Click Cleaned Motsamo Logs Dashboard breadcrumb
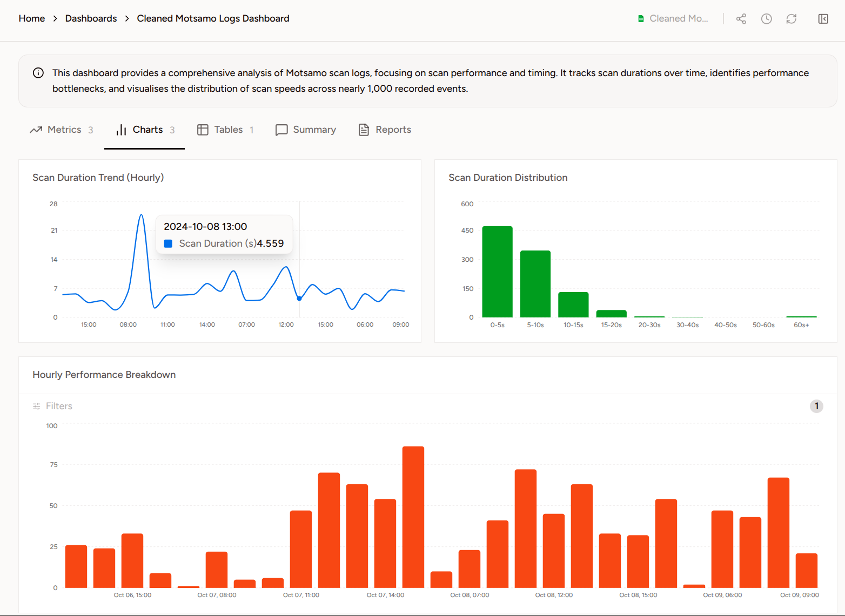The image size is (845, 616). pyautogui.click(x=213, y=18)
